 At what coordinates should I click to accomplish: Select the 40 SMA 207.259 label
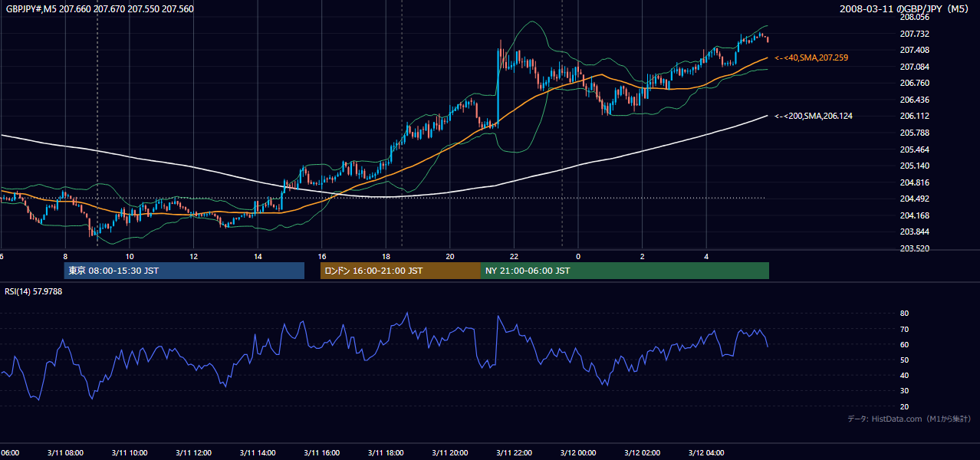(811, 58)
